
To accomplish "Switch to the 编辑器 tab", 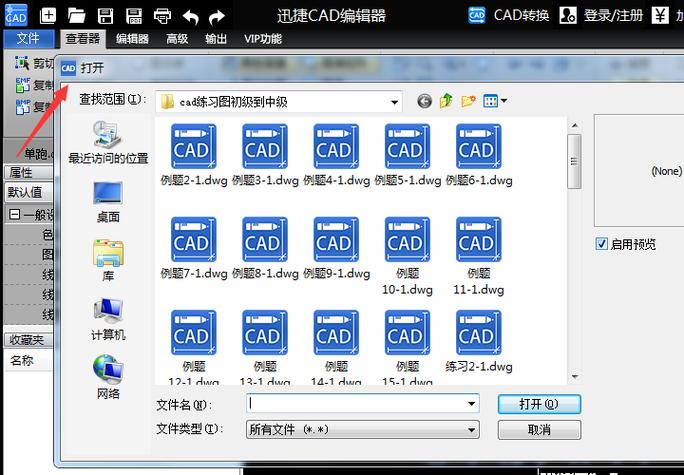I will (131, 39).
